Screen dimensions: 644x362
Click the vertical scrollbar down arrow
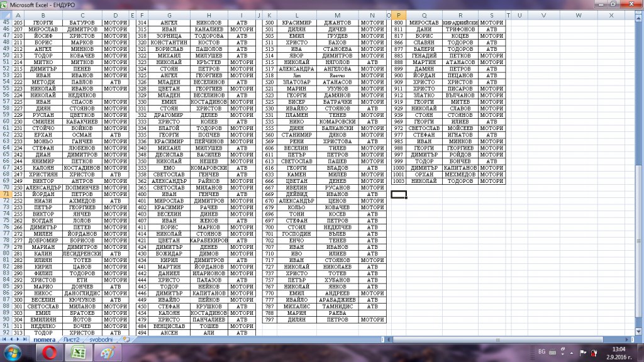(x=639, y=331)
